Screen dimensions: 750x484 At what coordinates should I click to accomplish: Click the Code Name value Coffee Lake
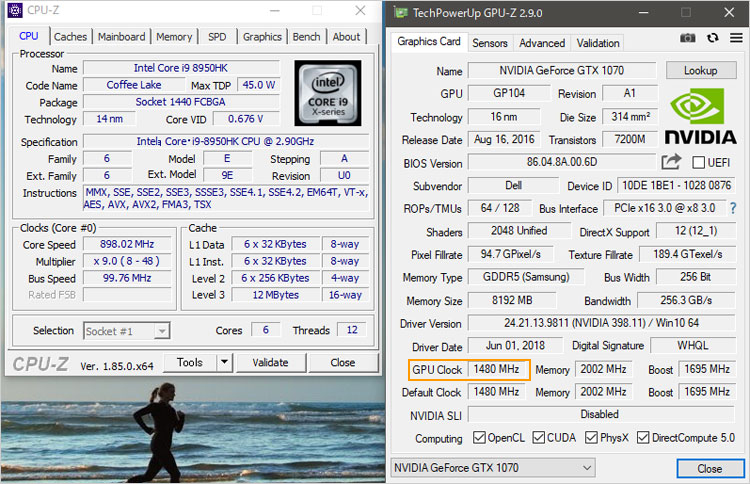point(134,85)
